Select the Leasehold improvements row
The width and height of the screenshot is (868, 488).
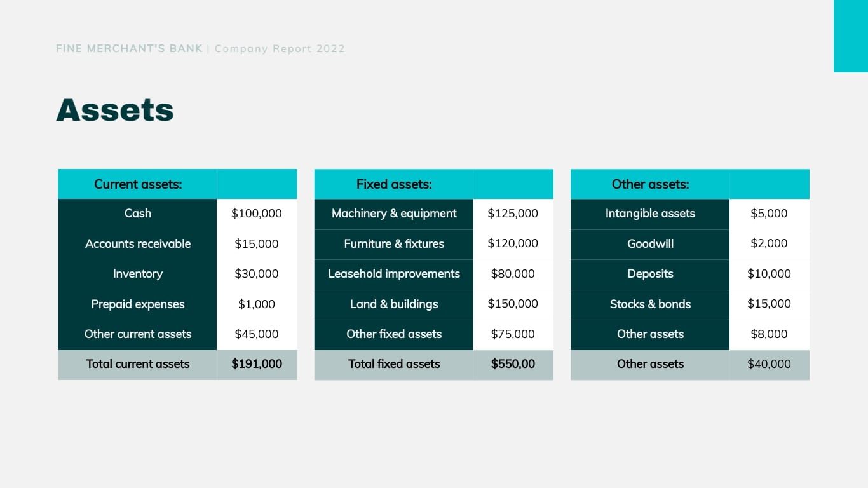(393, 274)
